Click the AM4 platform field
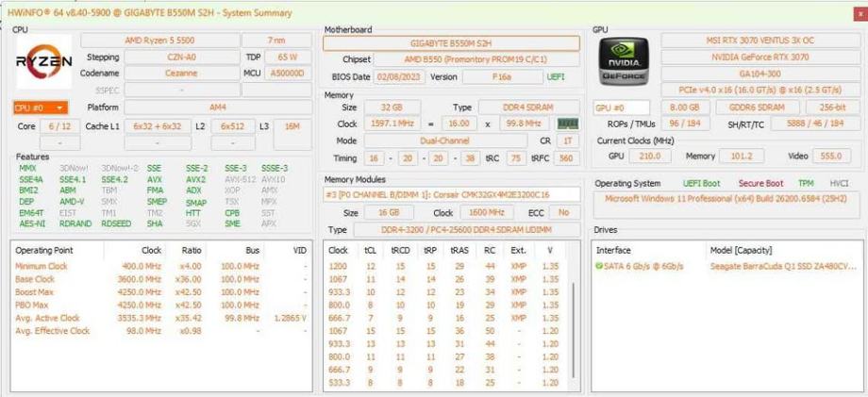This screenshot has width=868, height=397. (218, 108)
